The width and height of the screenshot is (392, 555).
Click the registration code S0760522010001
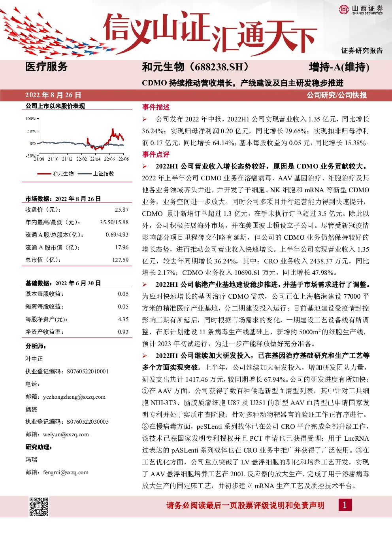[87, 371]
